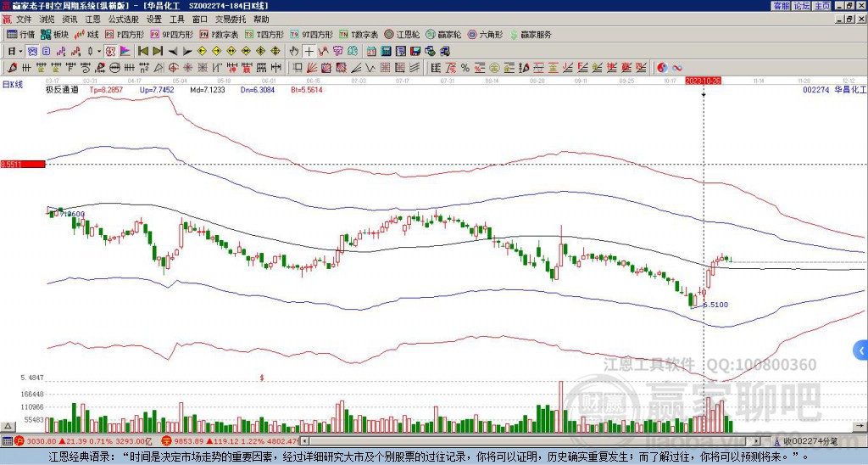Select the red pencil drawing tool
The image size is (868, 465).
(12, 68)
